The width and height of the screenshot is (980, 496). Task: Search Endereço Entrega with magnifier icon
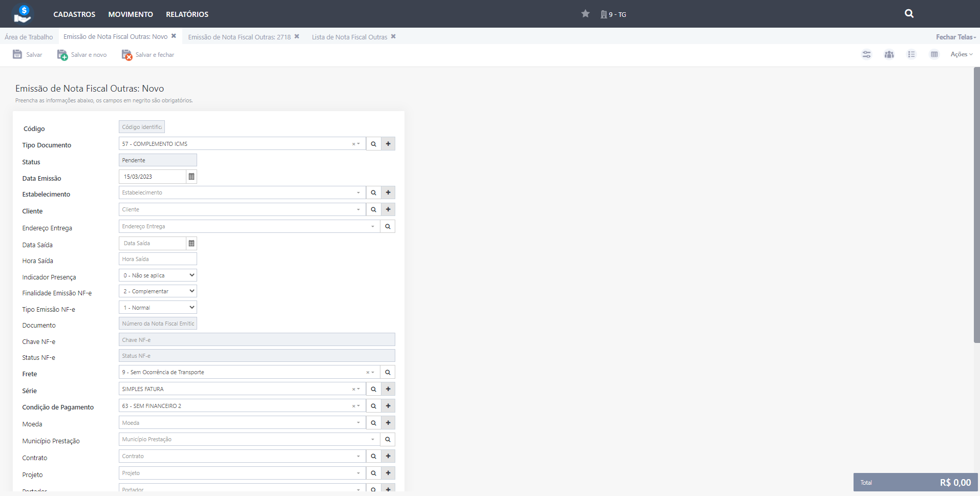(x=388, y=226)
